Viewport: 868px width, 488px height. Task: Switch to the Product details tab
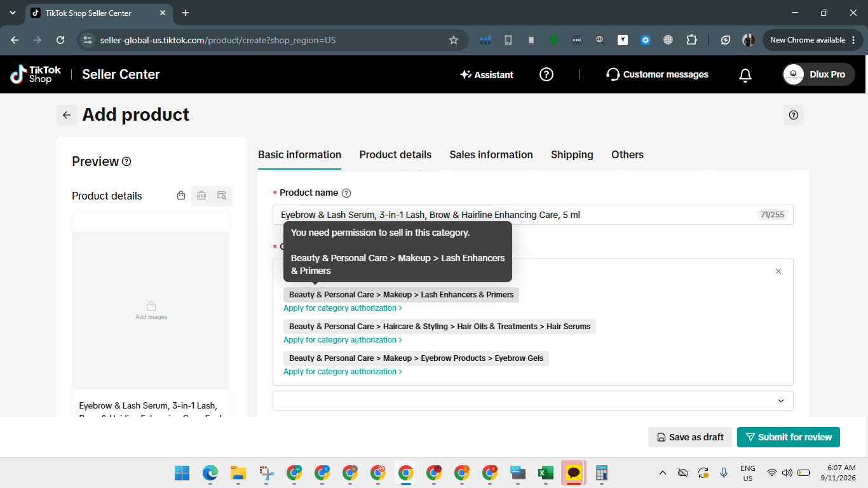coord(395,154)
